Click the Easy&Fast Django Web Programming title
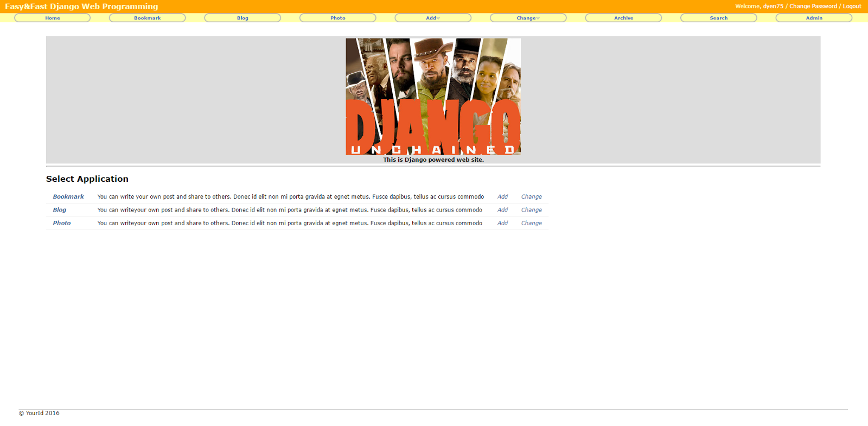The height and width of the screenshot is (426, 868). click(81, 7)
